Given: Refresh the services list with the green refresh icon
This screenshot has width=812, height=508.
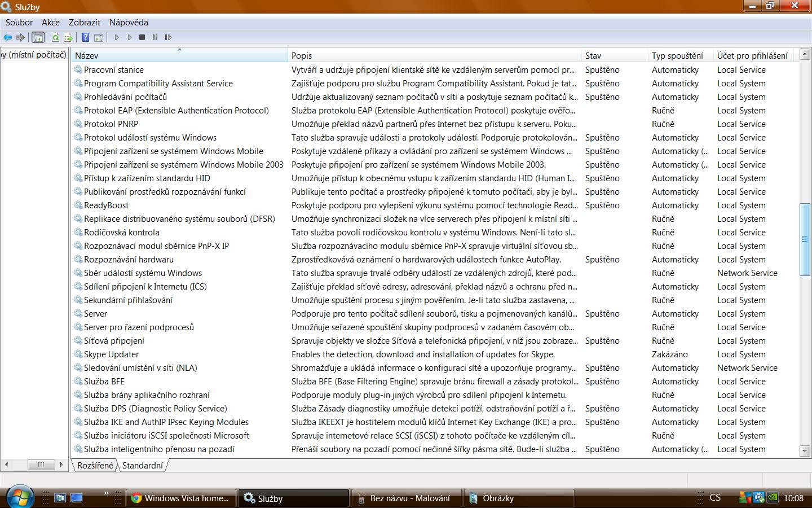Looking at the screenshot, I should click(55, 37).
